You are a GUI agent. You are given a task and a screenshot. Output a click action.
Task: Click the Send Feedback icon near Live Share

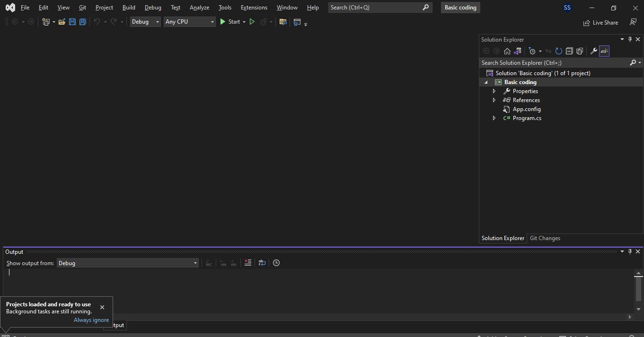click(633, 22)
